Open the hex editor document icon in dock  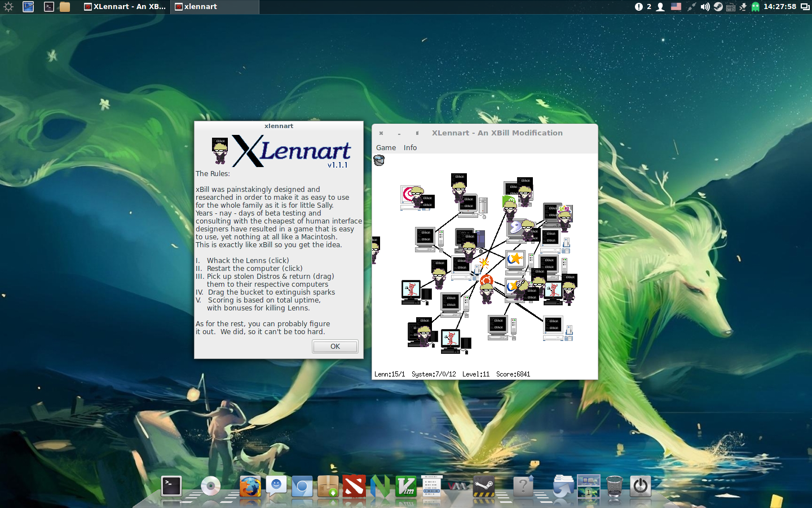431,486
